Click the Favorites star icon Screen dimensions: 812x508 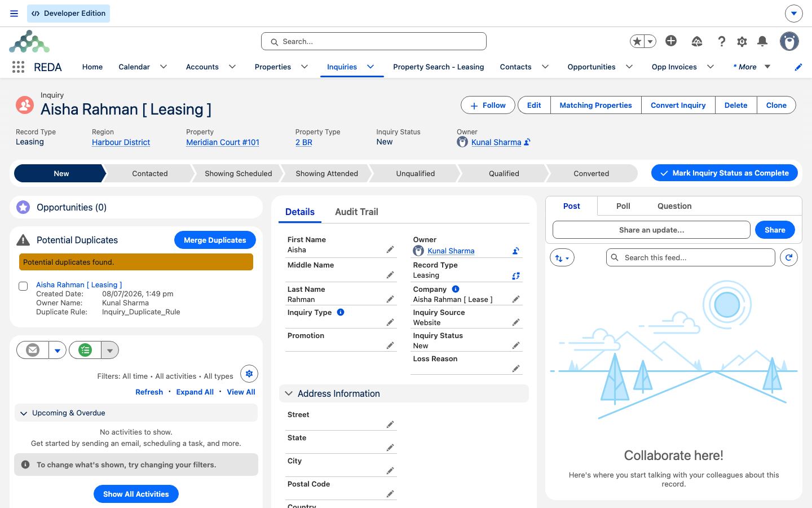[637, 41]
